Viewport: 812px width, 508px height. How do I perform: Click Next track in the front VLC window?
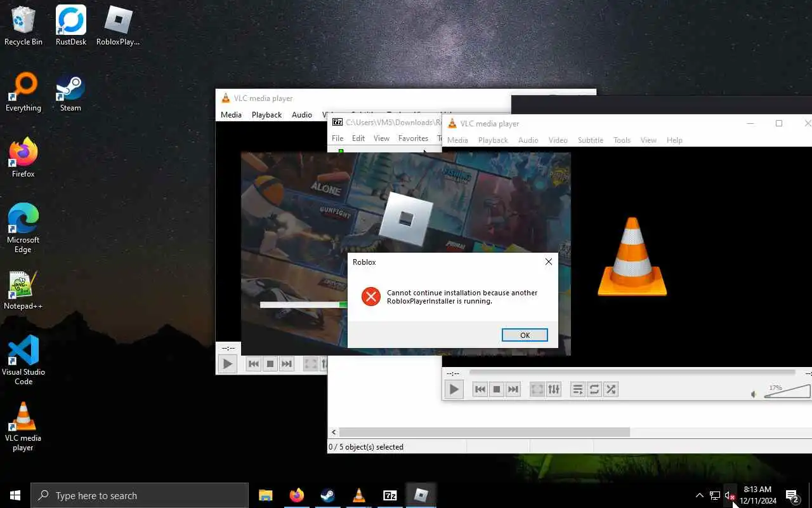click(x=513, y=389)
